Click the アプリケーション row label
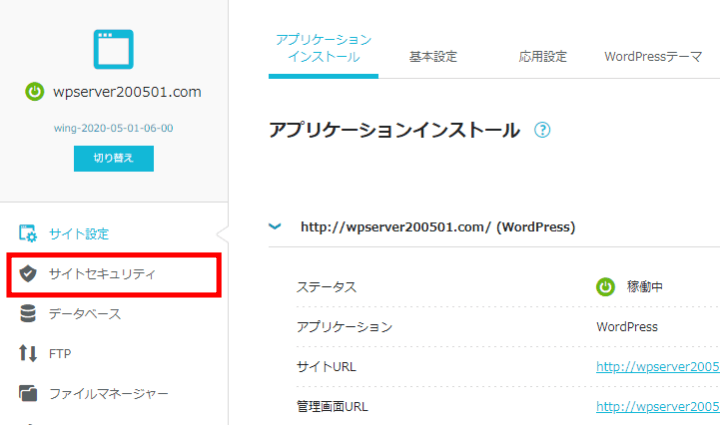The height and width of the screenshot is (425, 720). (x=344, y=327)
